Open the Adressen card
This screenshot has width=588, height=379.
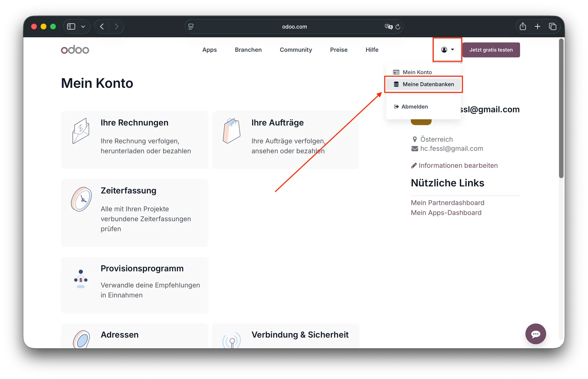134,336
